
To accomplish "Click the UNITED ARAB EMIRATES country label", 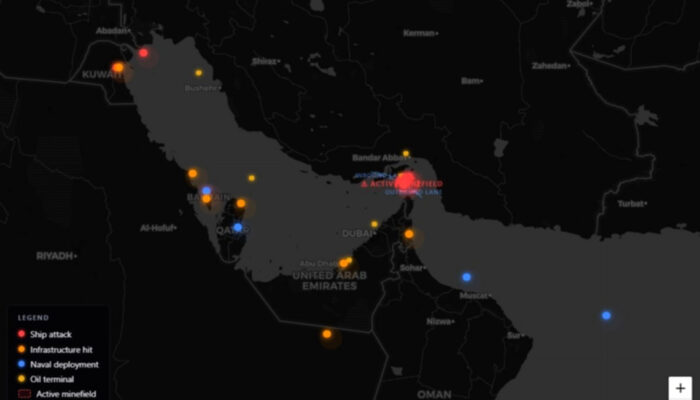I will (x=329, y=281).
